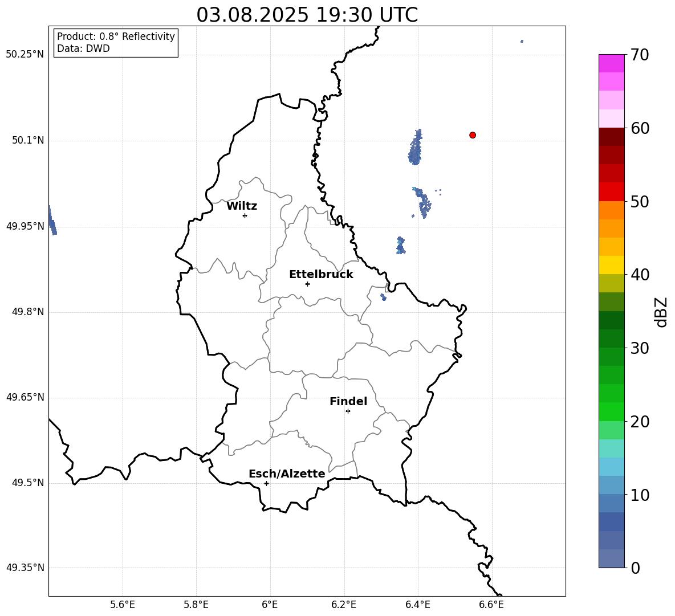Click the 6°E longitude label
The image size is (675, 616).
270,605
